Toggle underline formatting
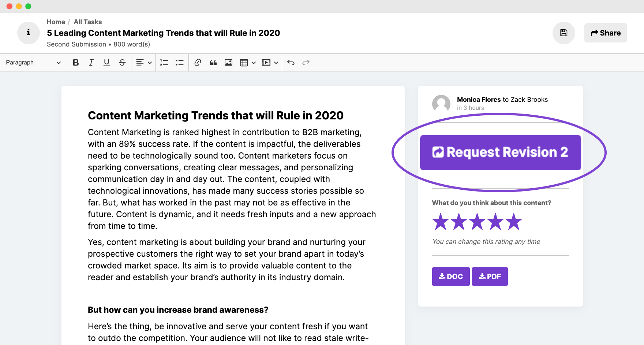The width and height of the screenshot is (644, 345). pyautogui.click(x=106, y=63)
